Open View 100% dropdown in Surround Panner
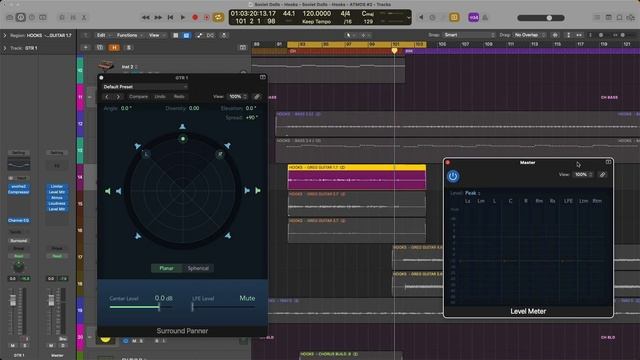This screenshot has width=640, height=360. [238, 97]
